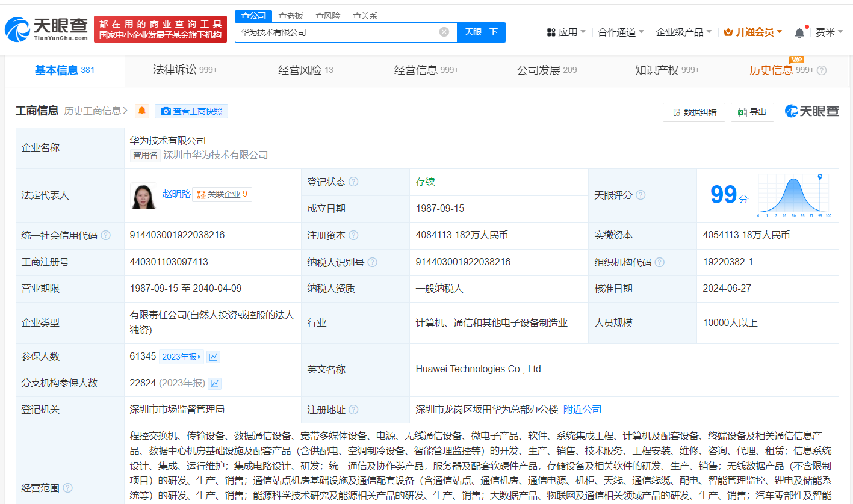Click the 天眼查 logo in header
This screenshot has height=504, width=853.
coord(46,29)
